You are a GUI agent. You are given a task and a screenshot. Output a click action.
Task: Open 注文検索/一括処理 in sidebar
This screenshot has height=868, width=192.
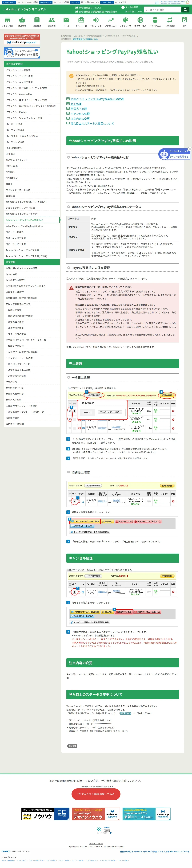click(x=32, y=280)
